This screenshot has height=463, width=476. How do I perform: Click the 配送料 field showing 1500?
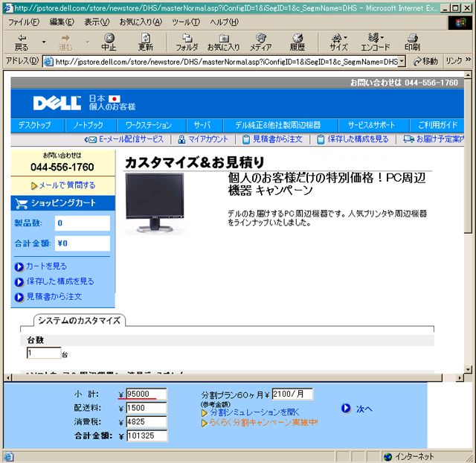pyautogui.click(x=147, y=408)
